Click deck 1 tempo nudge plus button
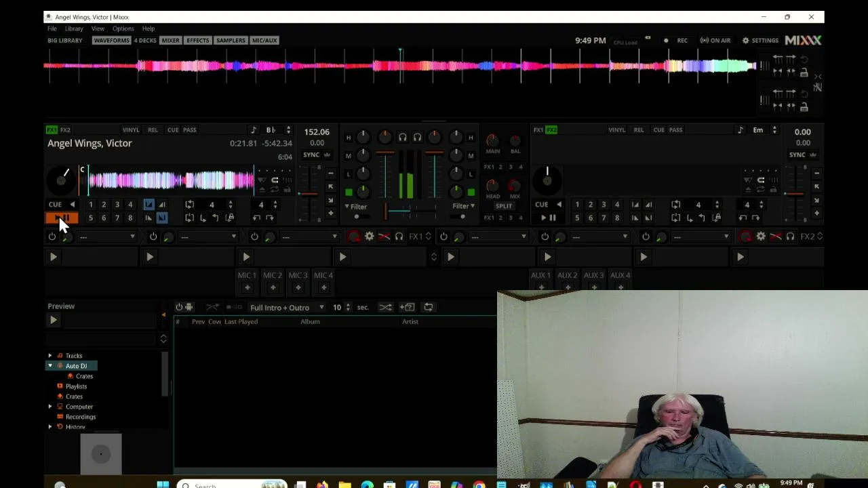 tap(330, 213)
